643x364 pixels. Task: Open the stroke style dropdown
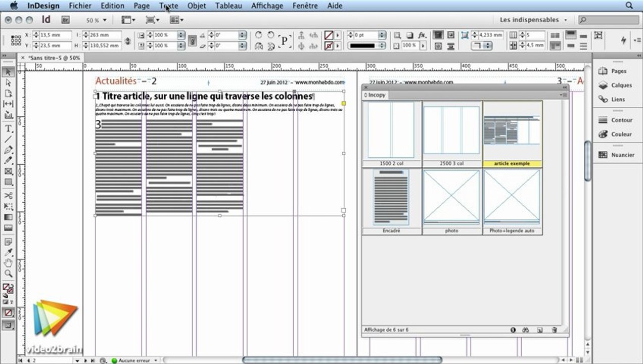(x=382, y=45)
